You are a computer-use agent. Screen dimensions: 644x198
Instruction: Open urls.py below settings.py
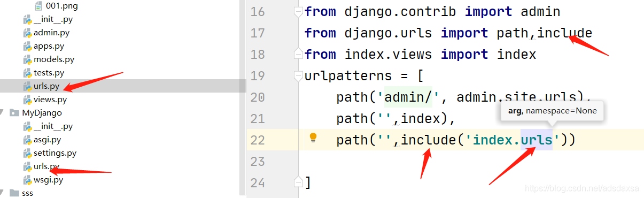point(46,166)
